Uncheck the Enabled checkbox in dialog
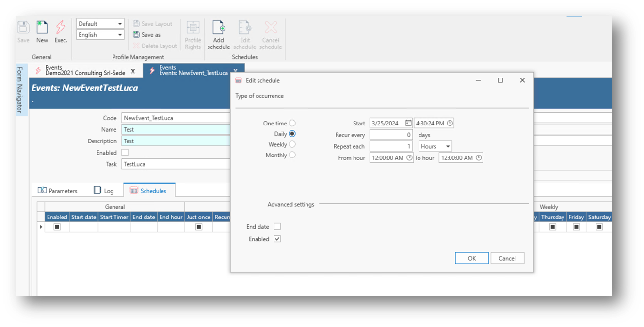 click(277, 239)
